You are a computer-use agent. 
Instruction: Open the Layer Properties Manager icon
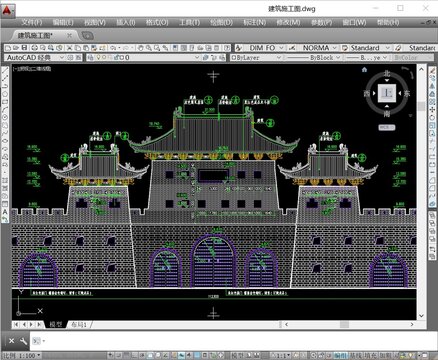[90, 58]
